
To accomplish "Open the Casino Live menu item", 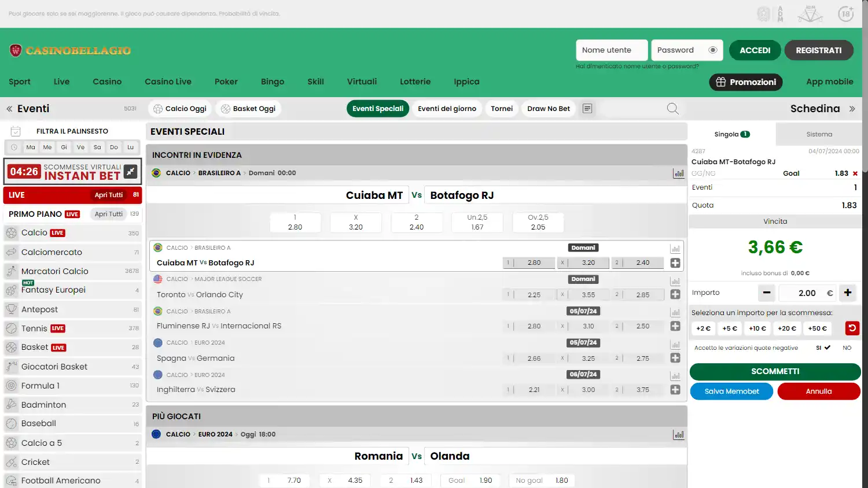I will coord(168,82).
